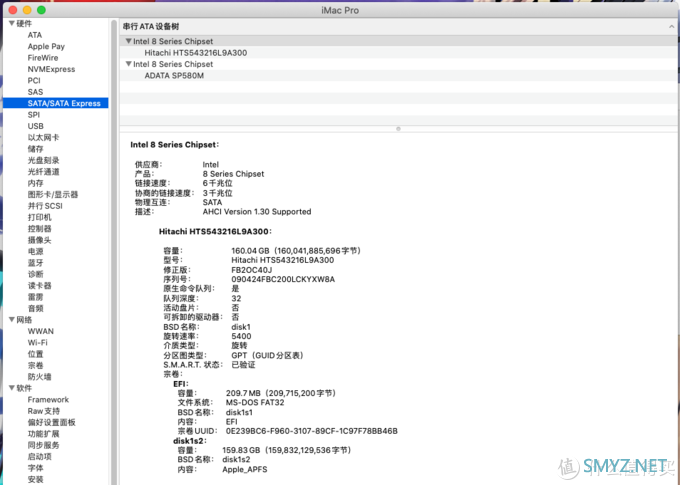Click the MS-DOS FAT32 file system value

[x=255, y=403]
